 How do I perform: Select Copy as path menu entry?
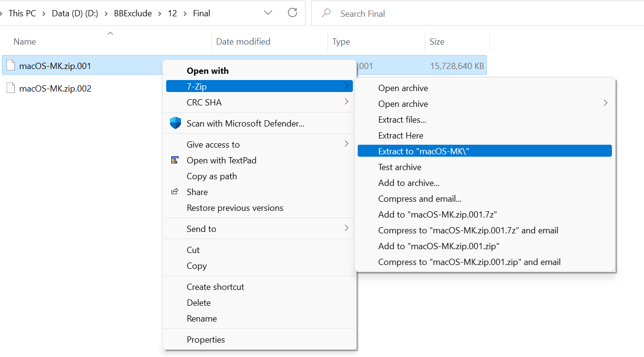pyautogui.click(x=212, y=176)
